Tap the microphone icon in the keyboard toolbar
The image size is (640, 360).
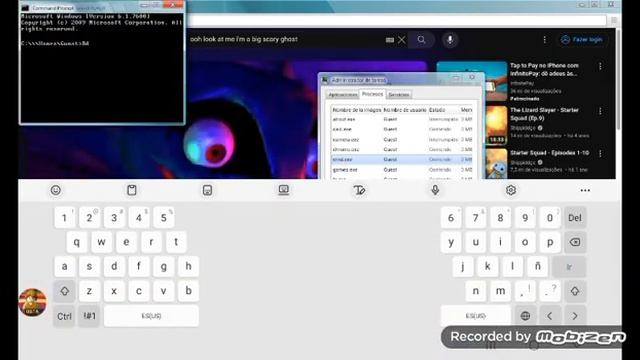click(435, 190)
